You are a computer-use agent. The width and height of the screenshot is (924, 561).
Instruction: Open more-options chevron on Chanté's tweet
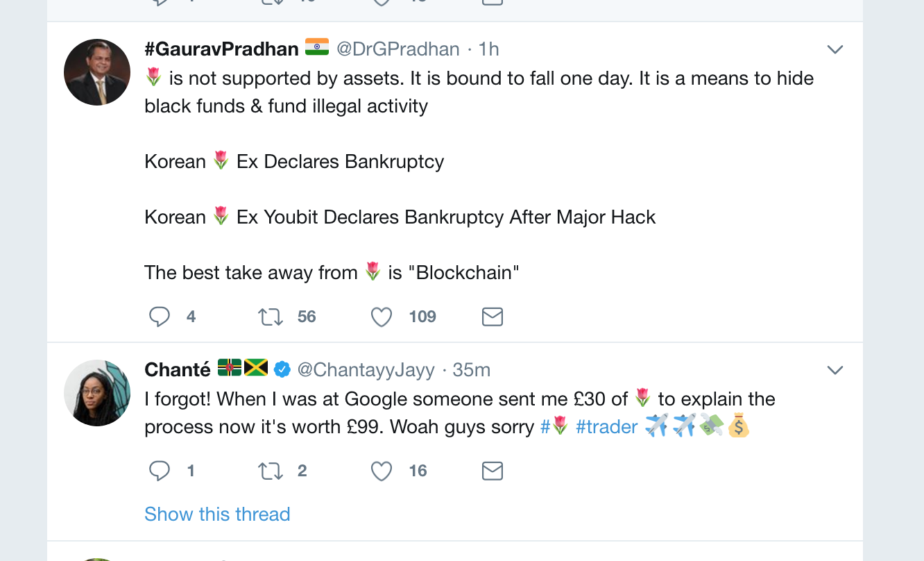835,370
